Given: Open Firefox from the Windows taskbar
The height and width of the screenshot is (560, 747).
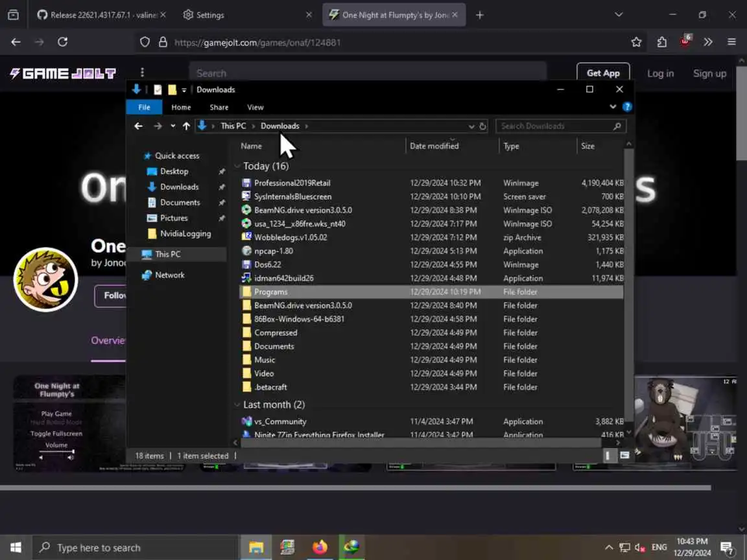Looking at the screenshot, I should pos(320,547).
